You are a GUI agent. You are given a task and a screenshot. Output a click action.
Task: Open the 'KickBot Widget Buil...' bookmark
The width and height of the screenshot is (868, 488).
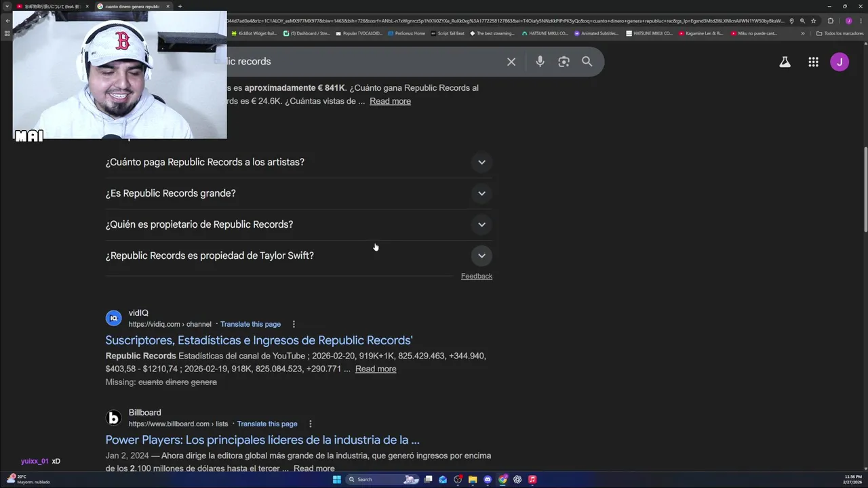tap(254, 33)
